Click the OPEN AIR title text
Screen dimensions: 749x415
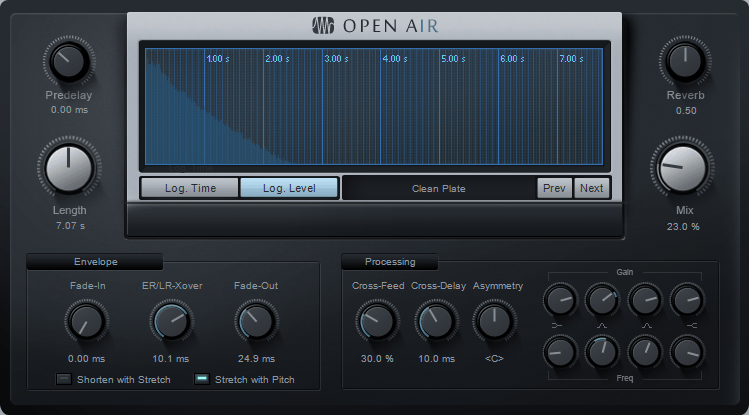390,26
